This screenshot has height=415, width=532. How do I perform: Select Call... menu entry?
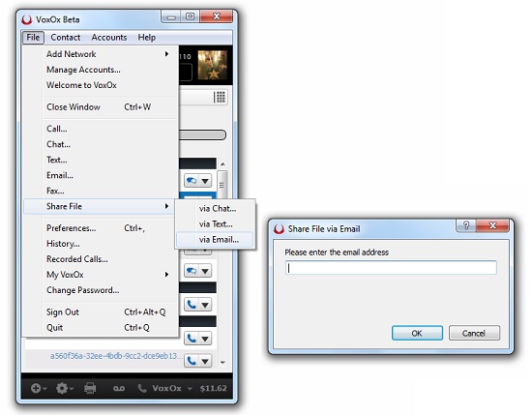(x=101, y=129)
